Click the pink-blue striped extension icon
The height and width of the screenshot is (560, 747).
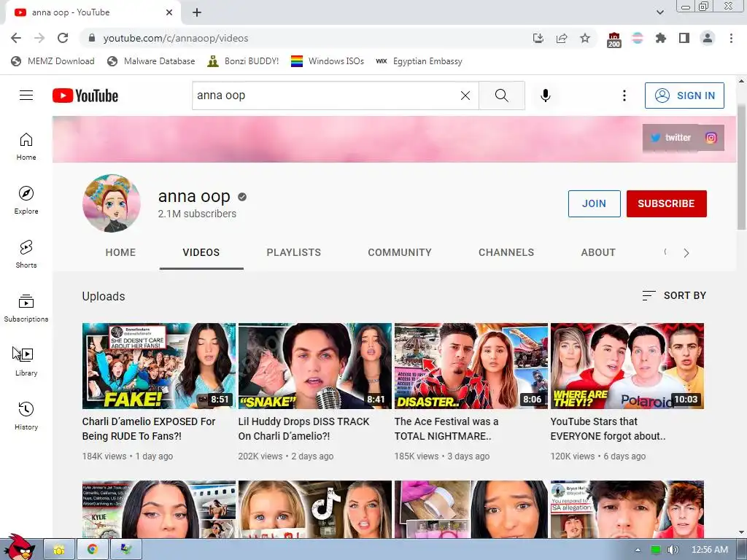click(638, 38)
